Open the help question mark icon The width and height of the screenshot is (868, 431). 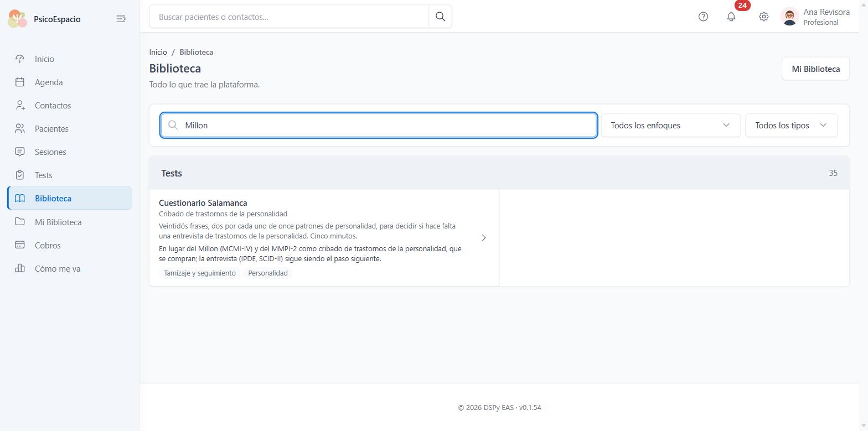coord(703,17)
